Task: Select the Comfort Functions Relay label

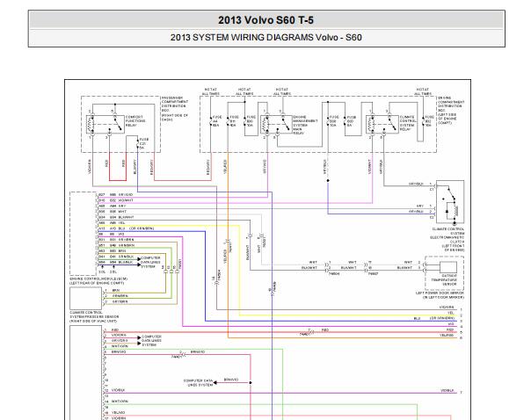Action: point(135,121)
